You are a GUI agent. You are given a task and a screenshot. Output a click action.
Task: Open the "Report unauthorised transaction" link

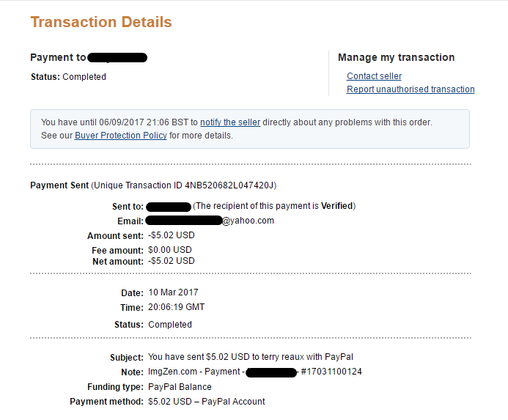click(x=411, y=89)
